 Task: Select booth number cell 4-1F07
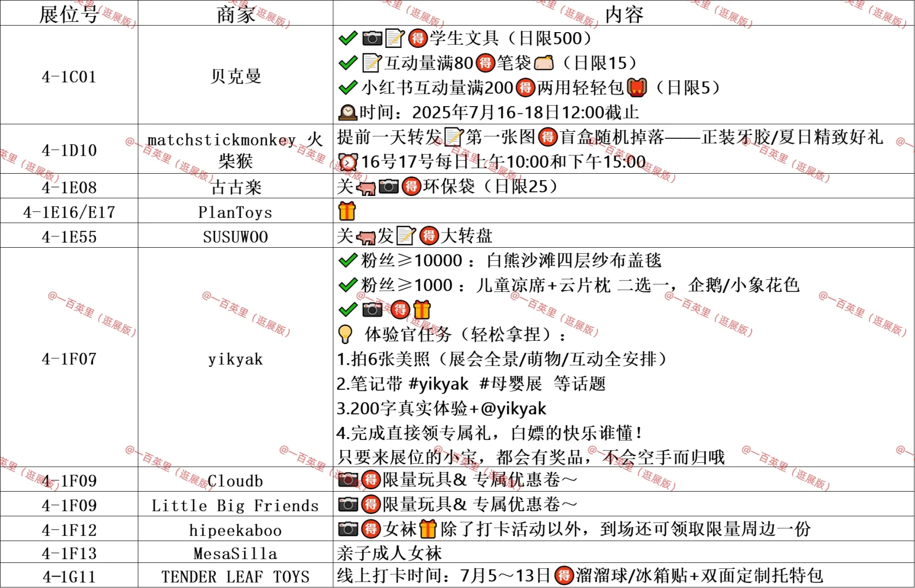pos(69,357)
